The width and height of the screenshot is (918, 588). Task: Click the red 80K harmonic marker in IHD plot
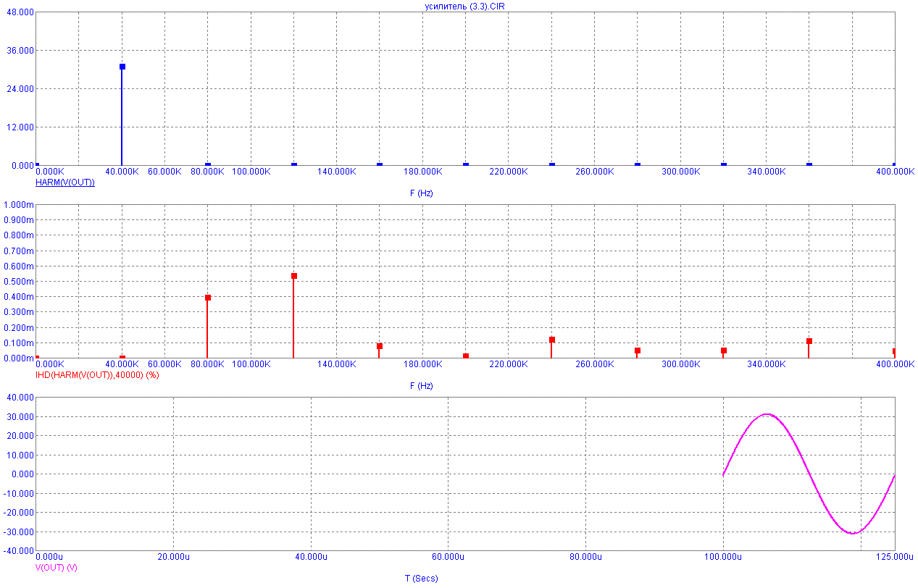point(208,298)
